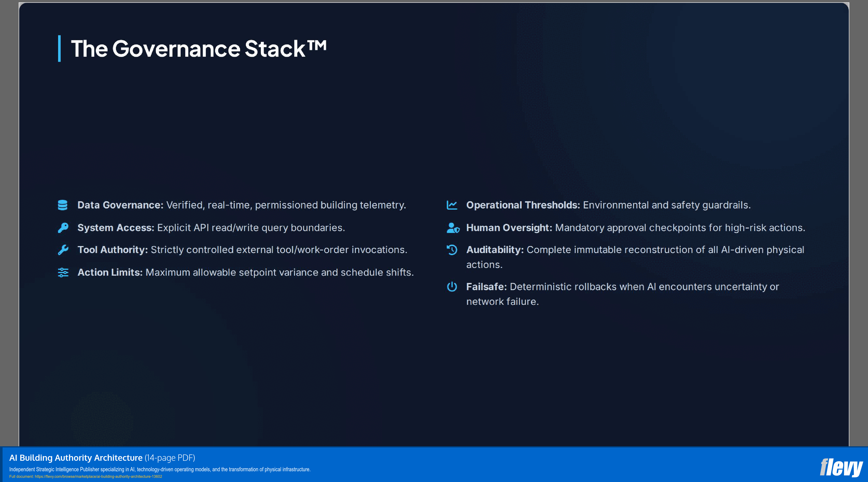Click the Human Oversight user-shield icon

point(453,228)
